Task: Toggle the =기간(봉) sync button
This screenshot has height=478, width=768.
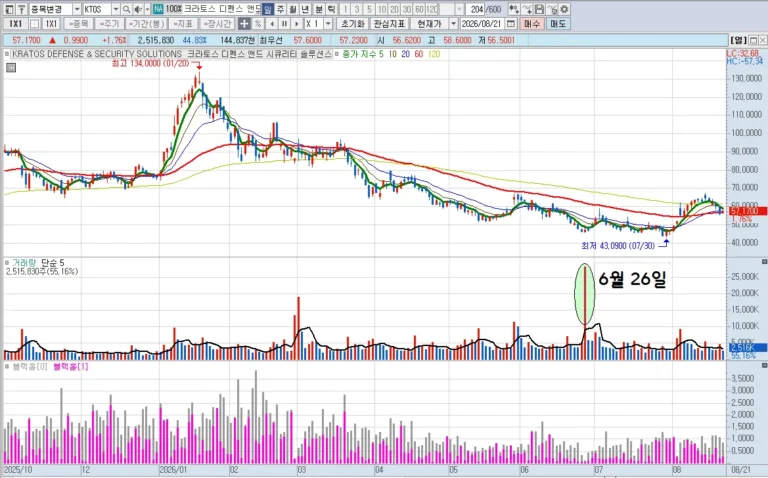Action: coord(146,24)
